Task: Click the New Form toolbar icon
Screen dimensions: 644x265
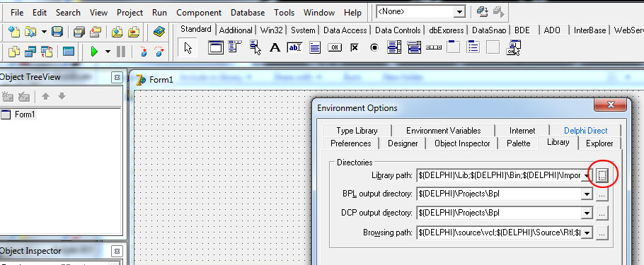Action: click(x=69, y=52)
